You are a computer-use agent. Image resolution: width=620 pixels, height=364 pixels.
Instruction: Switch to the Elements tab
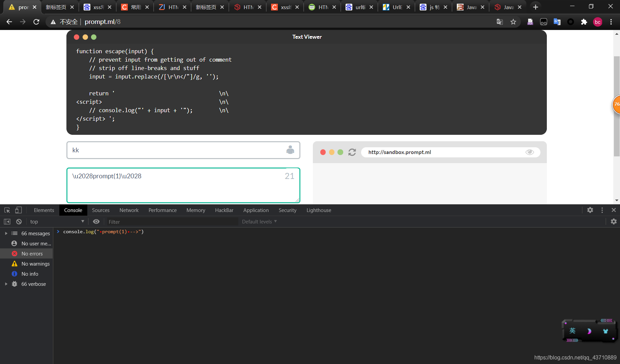click(44, 210)
